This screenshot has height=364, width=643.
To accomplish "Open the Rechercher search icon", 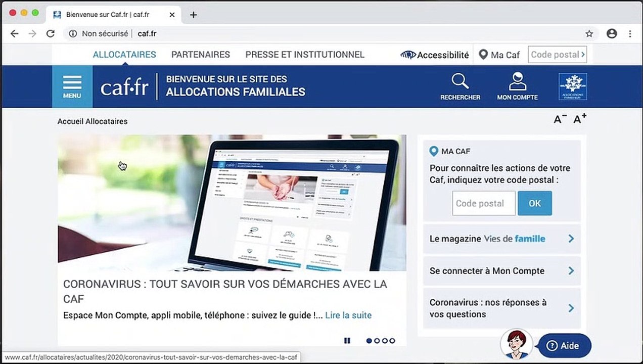I will [x=460, y=86].
